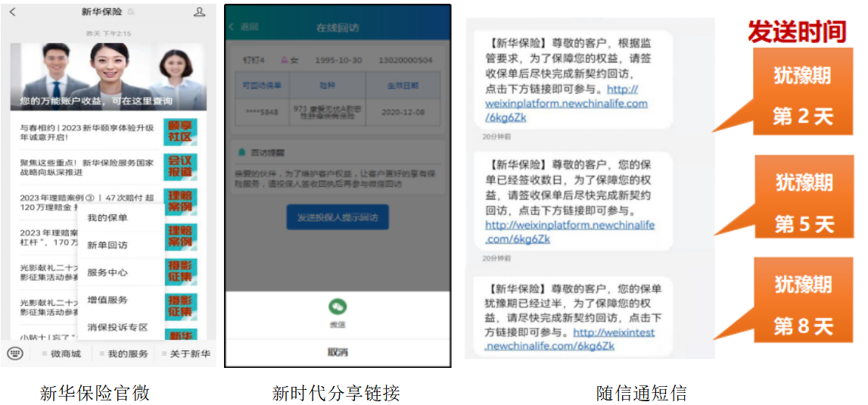Select the SMS about 犹豫期已经过半
The image size is (868, 405).
[x=573, y=316]
